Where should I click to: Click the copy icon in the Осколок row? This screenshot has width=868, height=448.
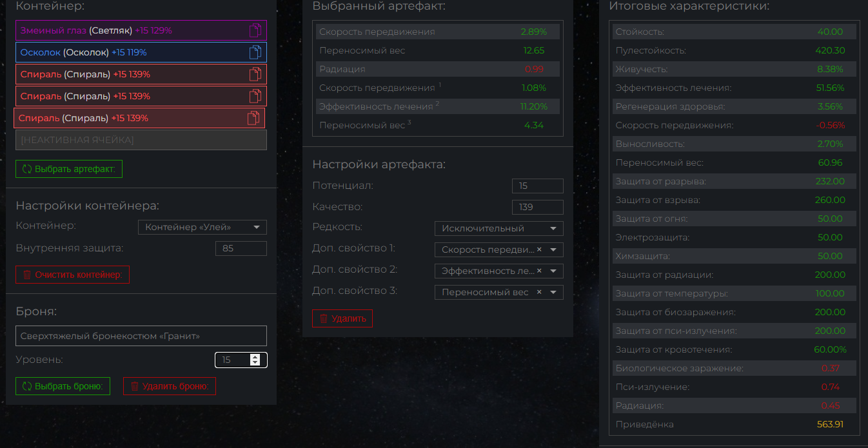coord(255,52)
